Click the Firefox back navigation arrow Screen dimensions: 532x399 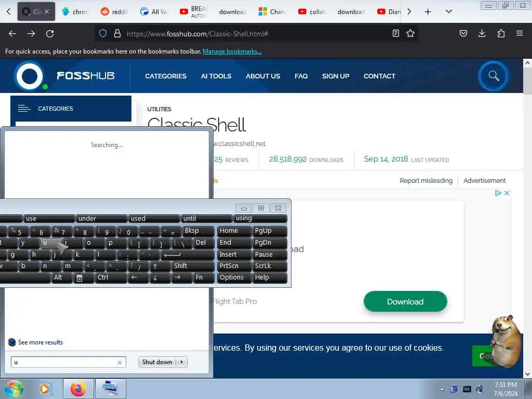[12, 34]
